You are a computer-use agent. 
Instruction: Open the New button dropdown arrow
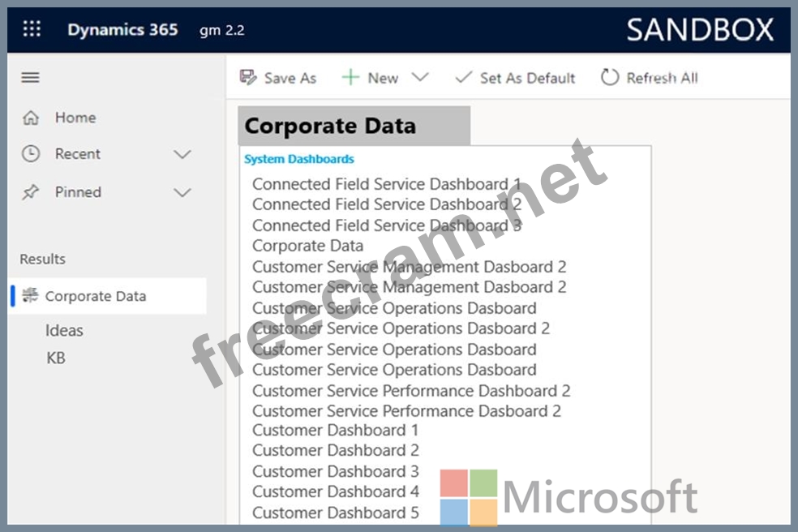click(x=419, y=78)
